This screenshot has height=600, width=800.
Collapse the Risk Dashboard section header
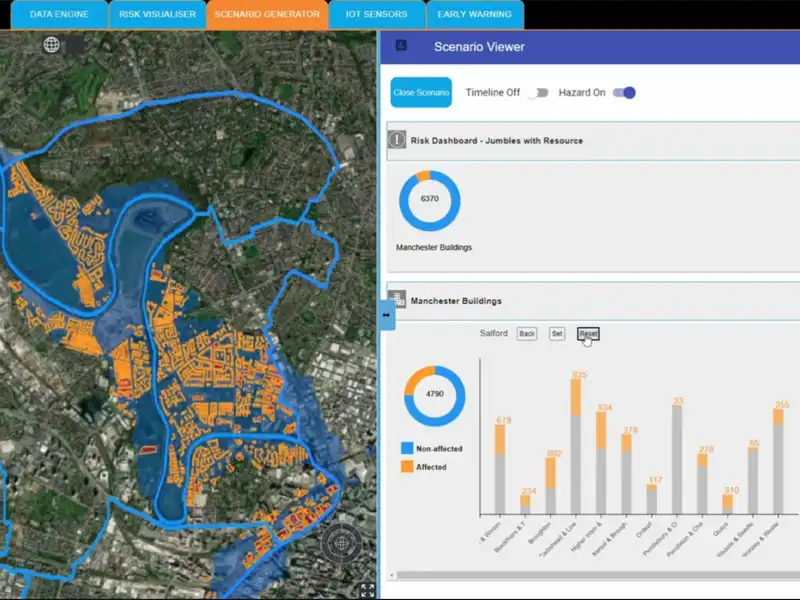(590, 140)
